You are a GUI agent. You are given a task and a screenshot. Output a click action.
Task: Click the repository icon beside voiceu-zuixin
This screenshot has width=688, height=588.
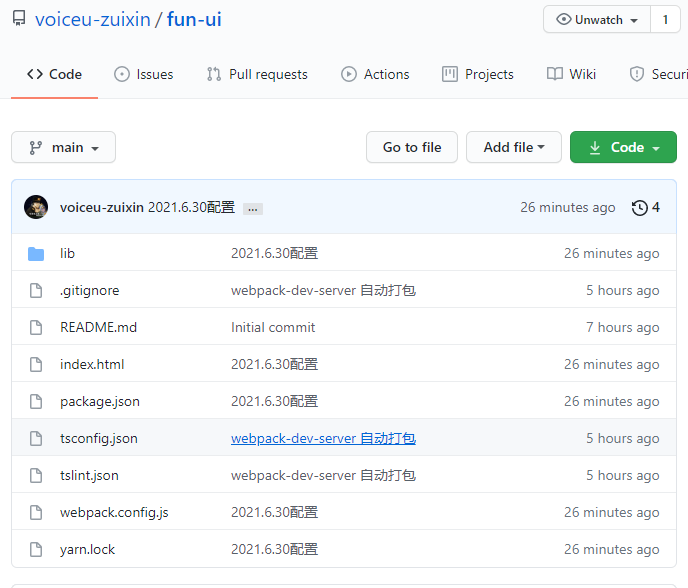19,19
